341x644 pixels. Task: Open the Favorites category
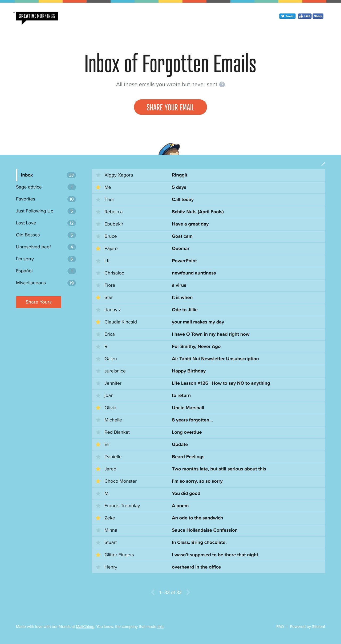[x=46, y=199]
